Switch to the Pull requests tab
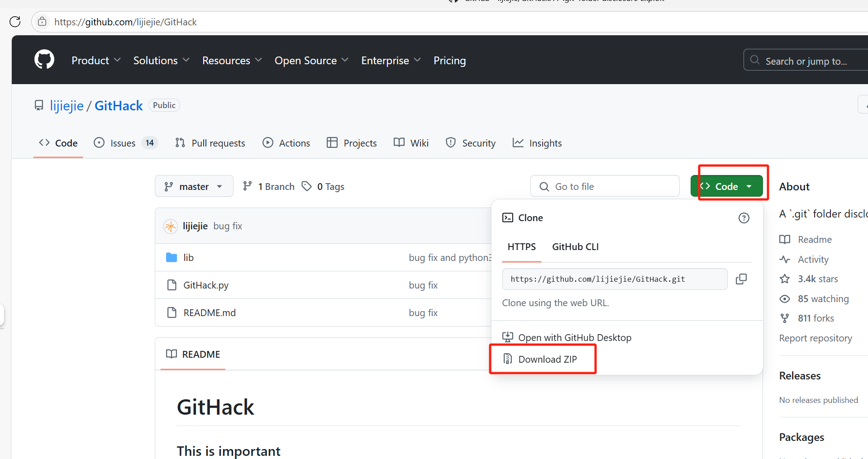 click(x=210, y=143)
